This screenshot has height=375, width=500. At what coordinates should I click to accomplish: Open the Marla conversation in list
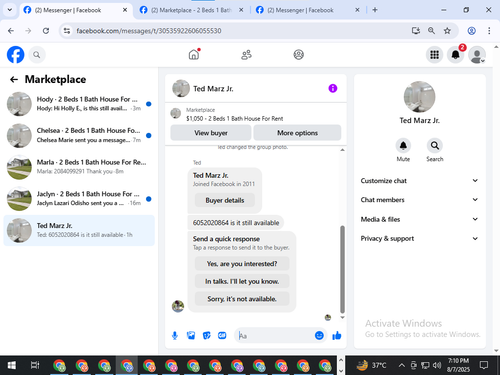79,167
